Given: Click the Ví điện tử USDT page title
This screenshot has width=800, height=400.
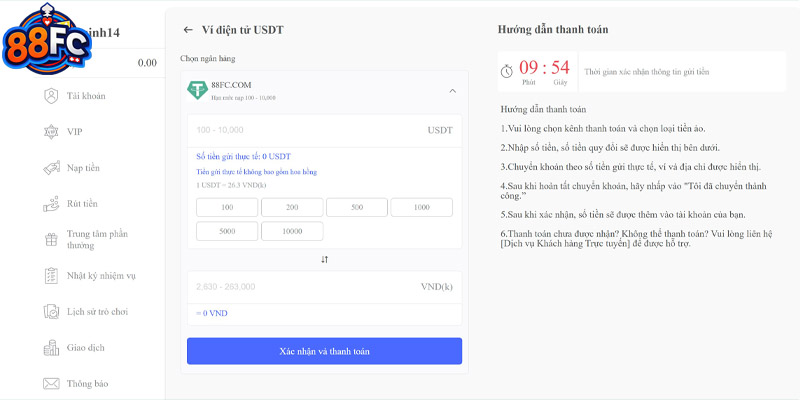Looking at the screenshot, I should (x=242, y=30).
